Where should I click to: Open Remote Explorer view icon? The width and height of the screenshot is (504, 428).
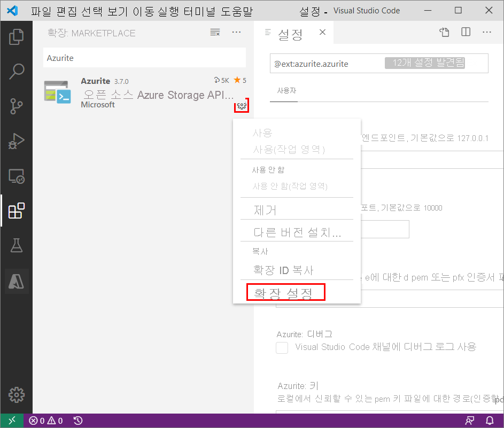16,176
